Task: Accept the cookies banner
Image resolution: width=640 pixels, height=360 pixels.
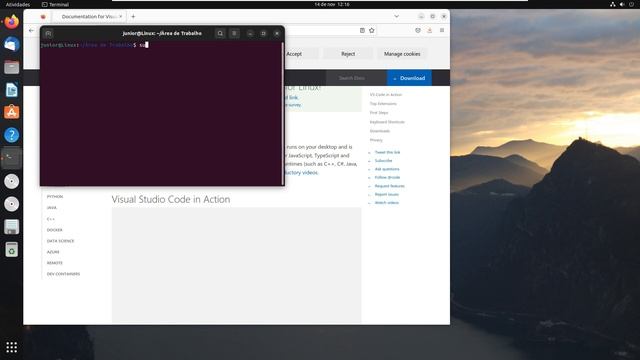Action: [294, 54]
